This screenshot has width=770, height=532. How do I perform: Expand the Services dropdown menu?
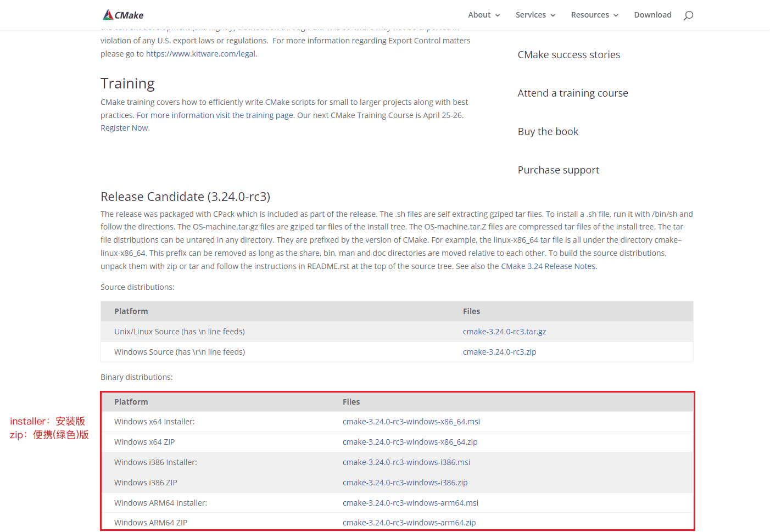point(535,15)
